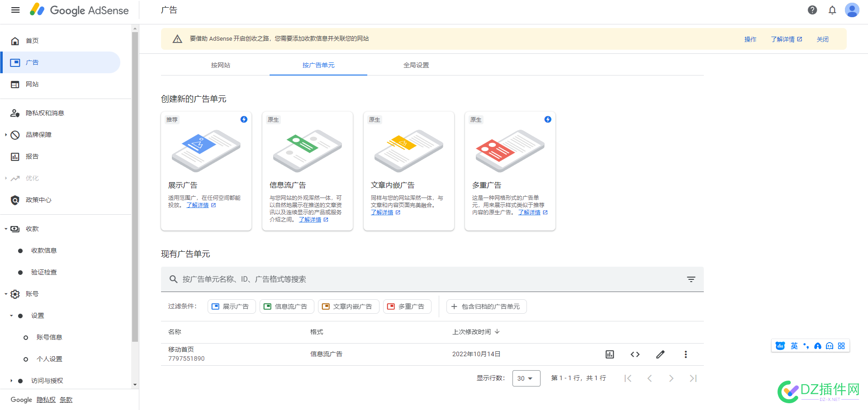Click the 格式 column header
Screen dimensions: 868x410
317,332
